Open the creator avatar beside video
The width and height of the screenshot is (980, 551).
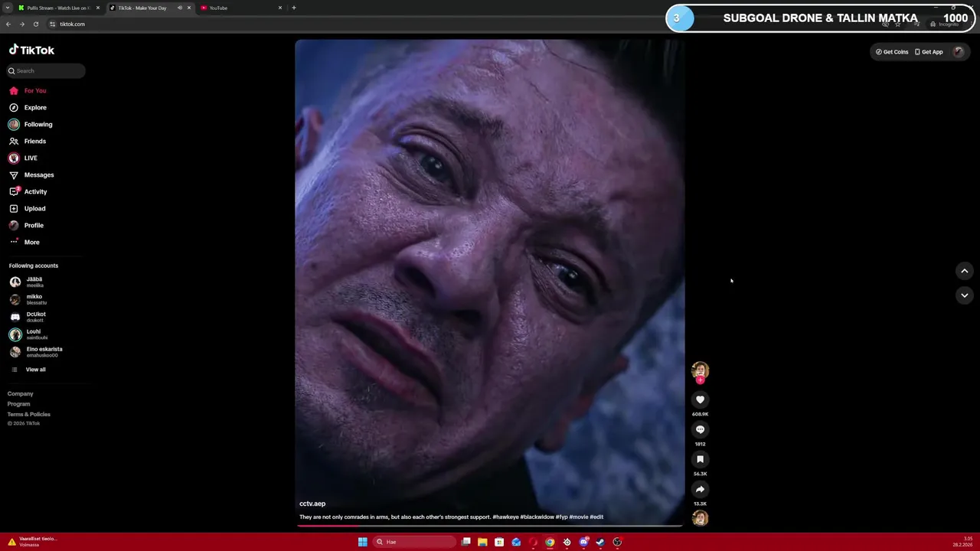point(700,370)
